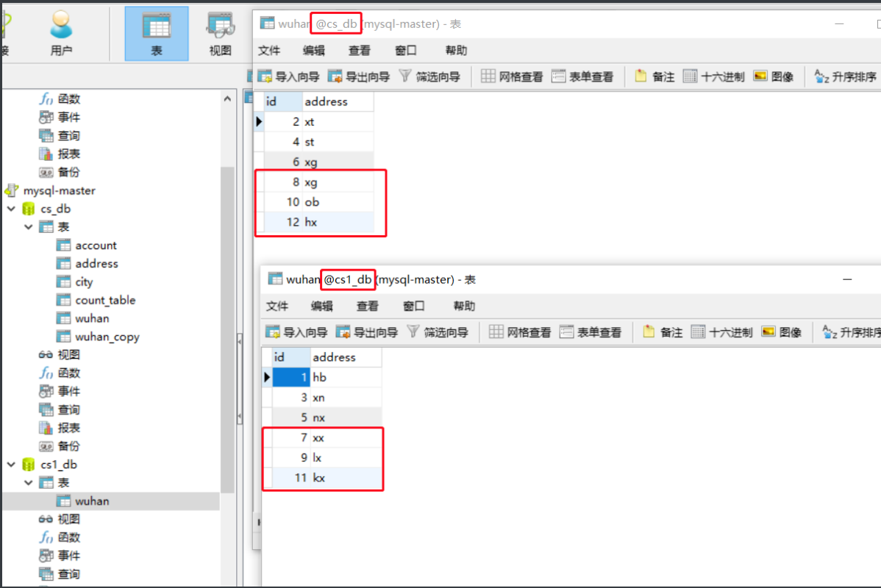This screenshot has height=588, width=881.
Task: Open 窗口 menu in cs1_db wuhan window
Action: click(x=413, y=306)
